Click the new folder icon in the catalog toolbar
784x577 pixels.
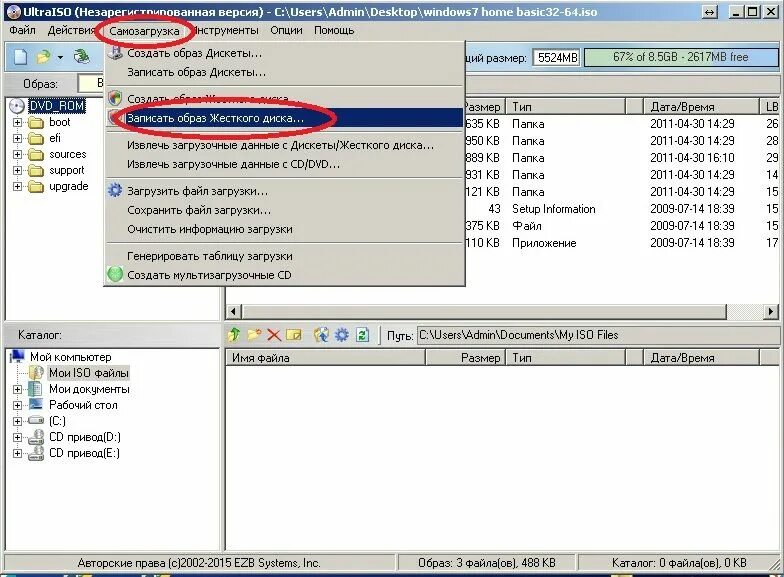(x=254, y=334)
